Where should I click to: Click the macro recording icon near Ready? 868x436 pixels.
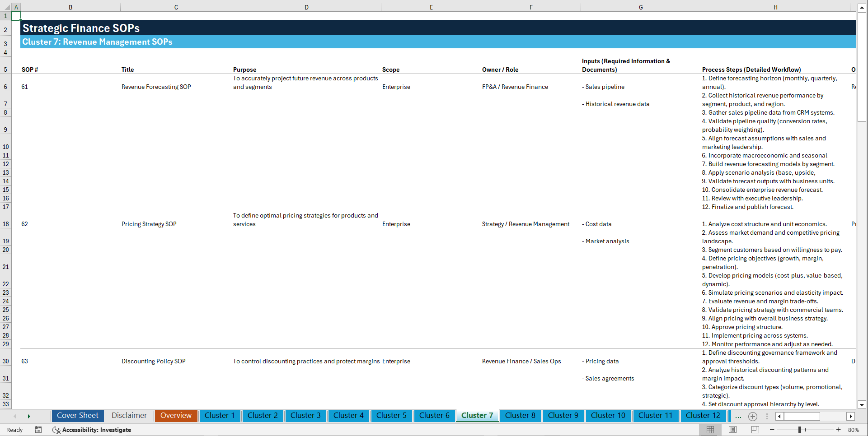click(38, 430)
